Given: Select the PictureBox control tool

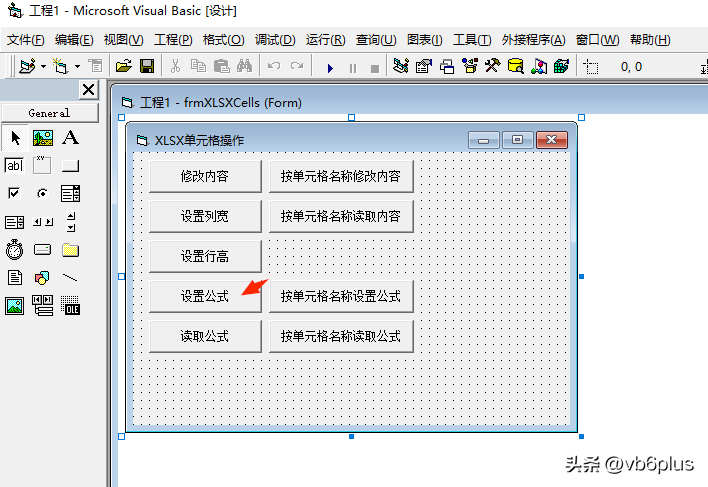Looking at the screenshot, I should (43, 138).
